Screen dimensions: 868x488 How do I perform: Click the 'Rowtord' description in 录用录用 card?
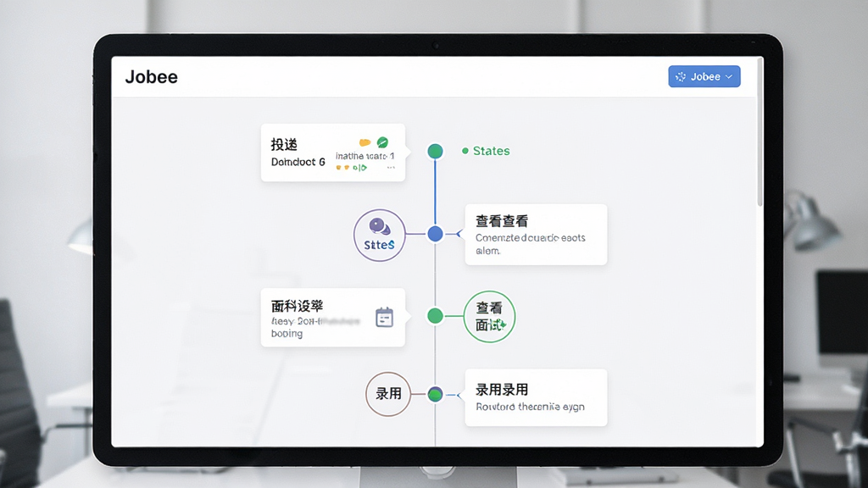click(x=530, y=407)
